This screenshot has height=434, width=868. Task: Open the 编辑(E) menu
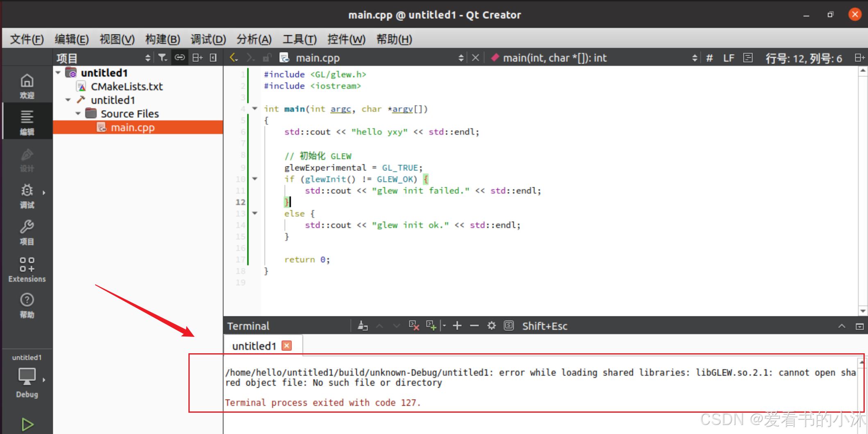(x=72, y=39)
